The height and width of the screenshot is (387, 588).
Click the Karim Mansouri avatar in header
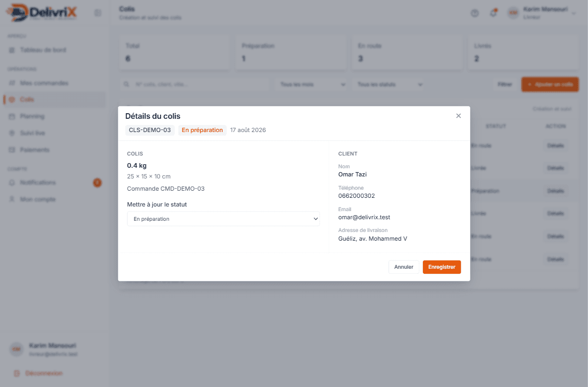tap(513, 13)
